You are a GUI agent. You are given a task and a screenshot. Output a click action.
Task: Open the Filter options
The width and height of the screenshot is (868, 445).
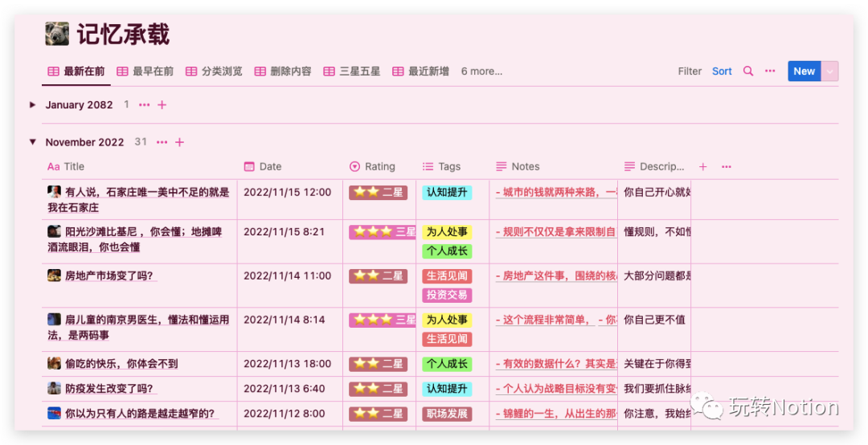(690, 71)
